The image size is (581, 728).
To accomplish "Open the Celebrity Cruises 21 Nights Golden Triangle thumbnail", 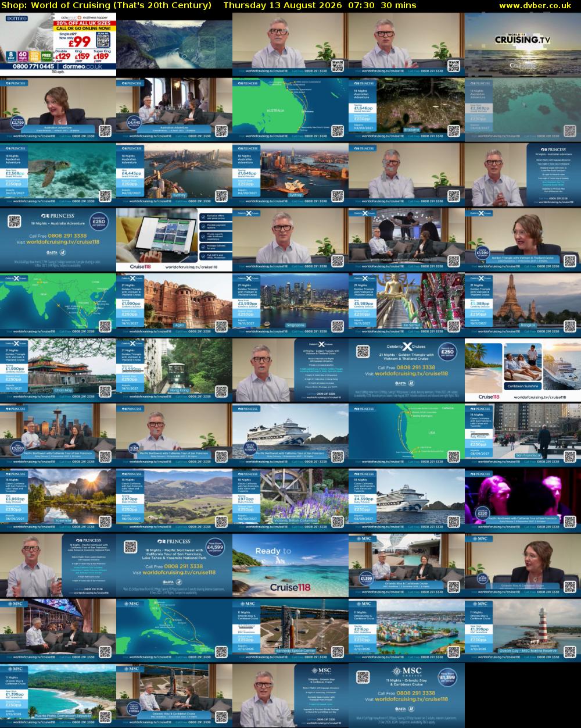I will point(407,370).
